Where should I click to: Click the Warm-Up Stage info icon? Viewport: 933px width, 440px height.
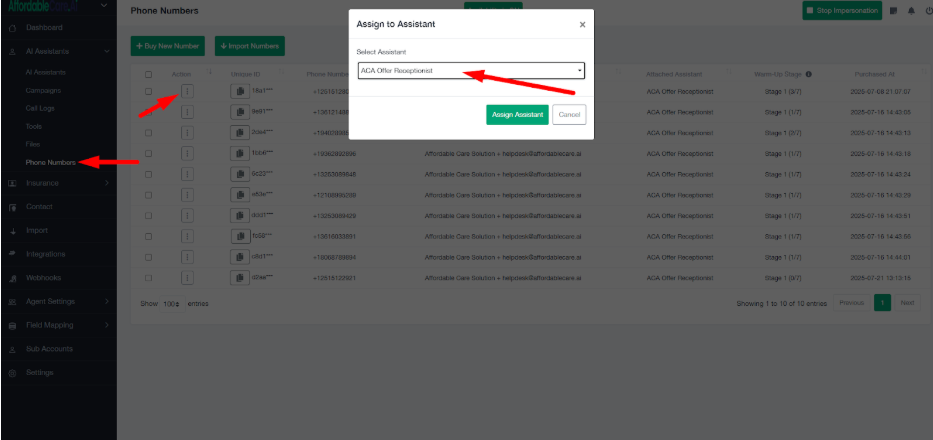tap(808, 74)
